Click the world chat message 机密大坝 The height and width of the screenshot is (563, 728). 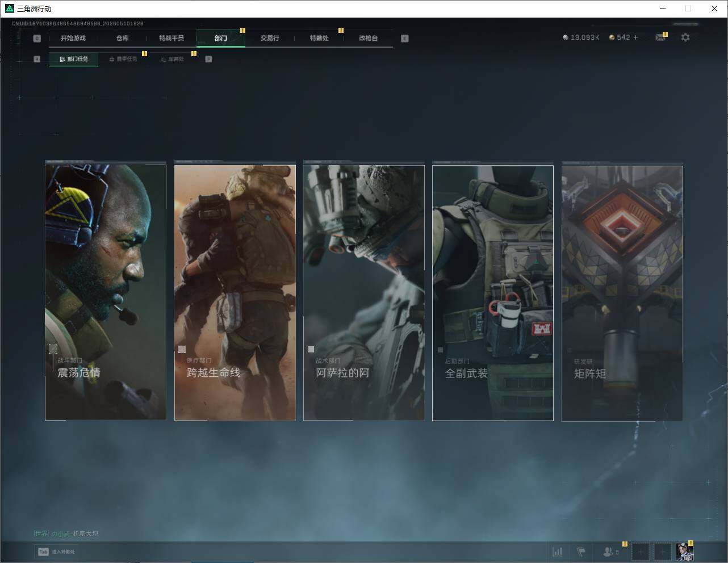pyautogui.click(x=86, y=533)
